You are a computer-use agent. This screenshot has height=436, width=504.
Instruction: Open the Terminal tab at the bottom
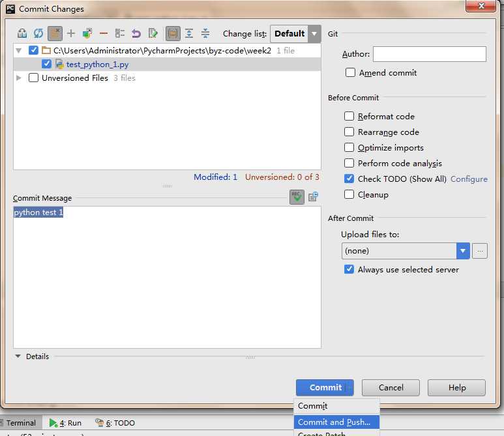click(20, 423)
